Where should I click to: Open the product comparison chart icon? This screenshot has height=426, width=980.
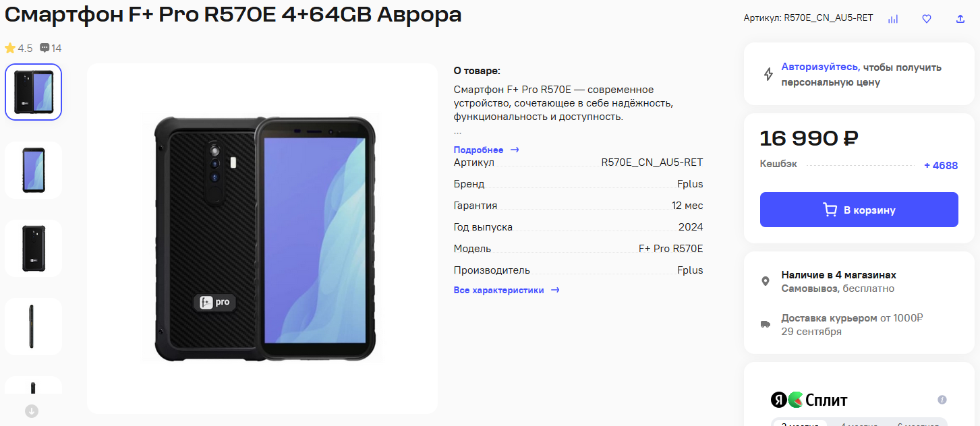893,19
